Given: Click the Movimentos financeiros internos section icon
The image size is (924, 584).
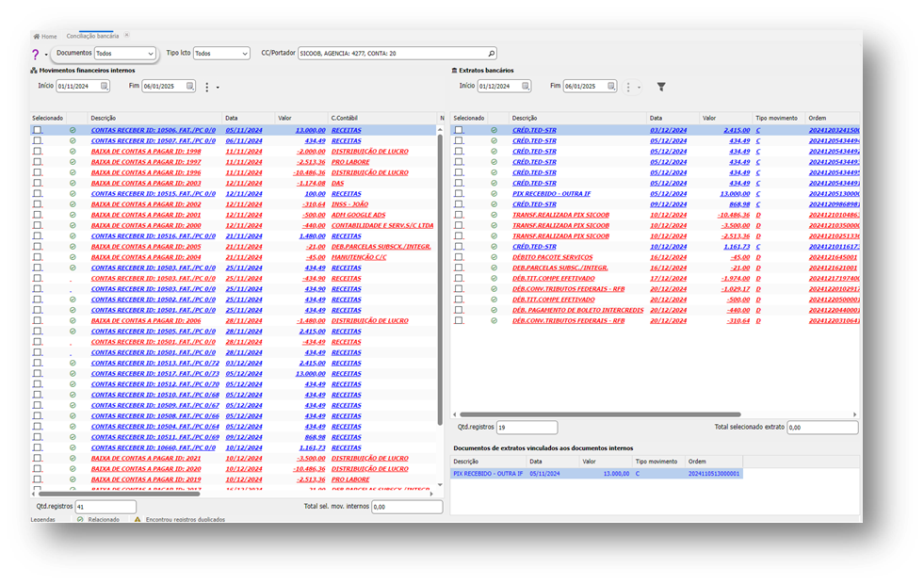Looking at the screenshot, I should pyautogui.click(x=34, y=71).
